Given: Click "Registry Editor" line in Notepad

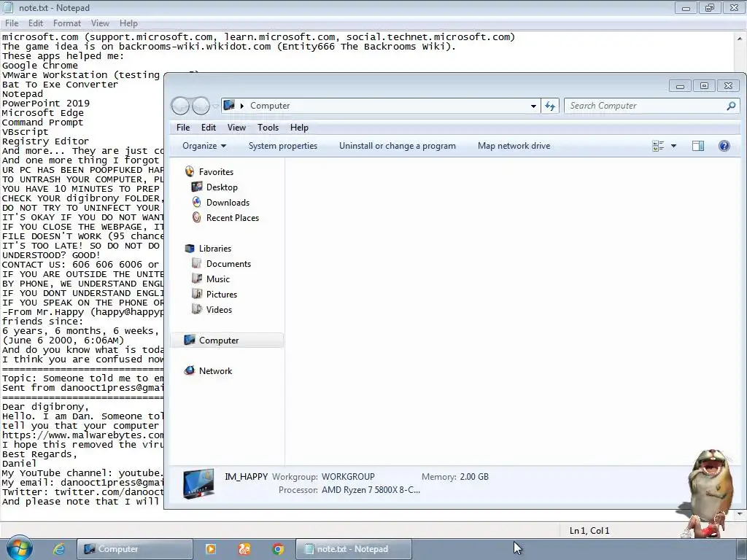Looking at the screenshot, I should point(45,141).
